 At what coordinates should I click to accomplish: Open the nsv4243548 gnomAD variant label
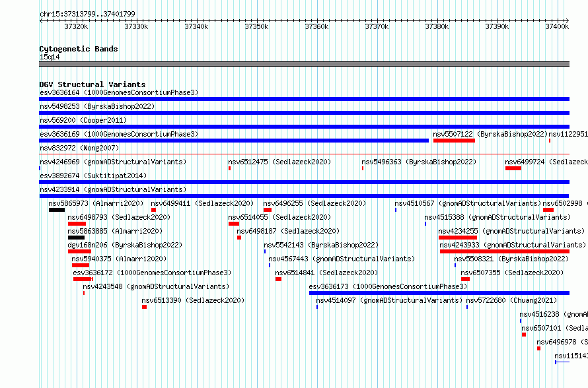pos(156,286)
